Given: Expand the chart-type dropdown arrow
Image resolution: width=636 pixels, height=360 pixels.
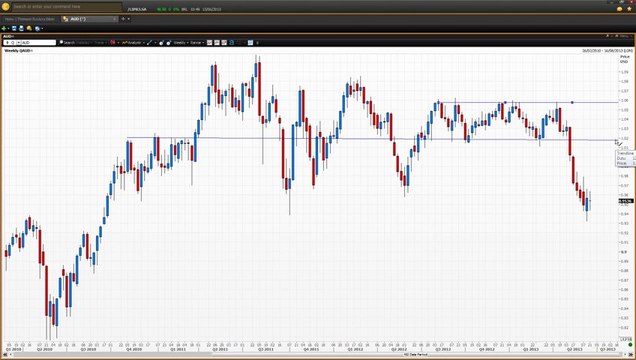Looking at the screenshot, I should coord(118,43).
